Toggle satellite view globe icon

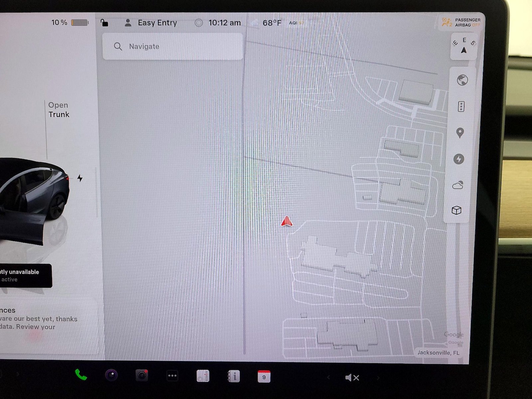click(462, 80)
